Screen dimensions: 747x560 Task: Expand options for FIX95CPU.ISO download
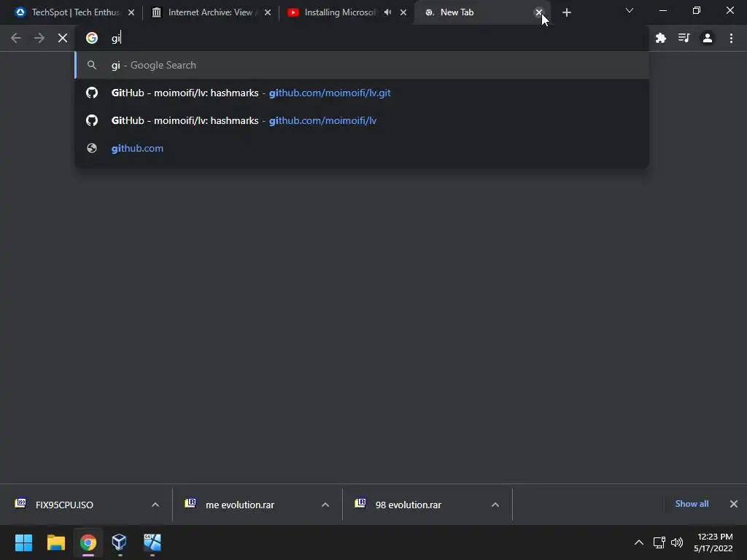coord(155,505)
